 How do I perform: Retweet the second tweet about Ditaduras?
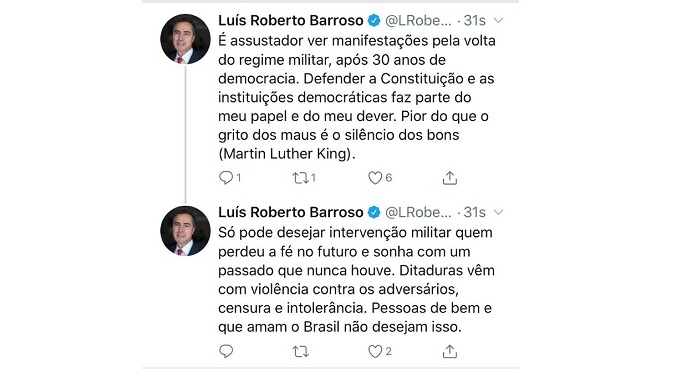click(x=300, y=351)
